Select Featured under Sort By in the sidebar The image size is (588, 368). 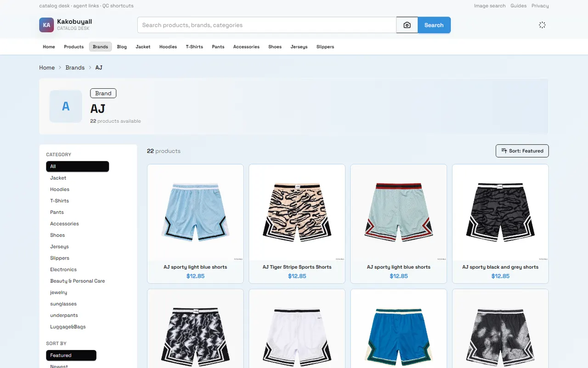[71, 356]
